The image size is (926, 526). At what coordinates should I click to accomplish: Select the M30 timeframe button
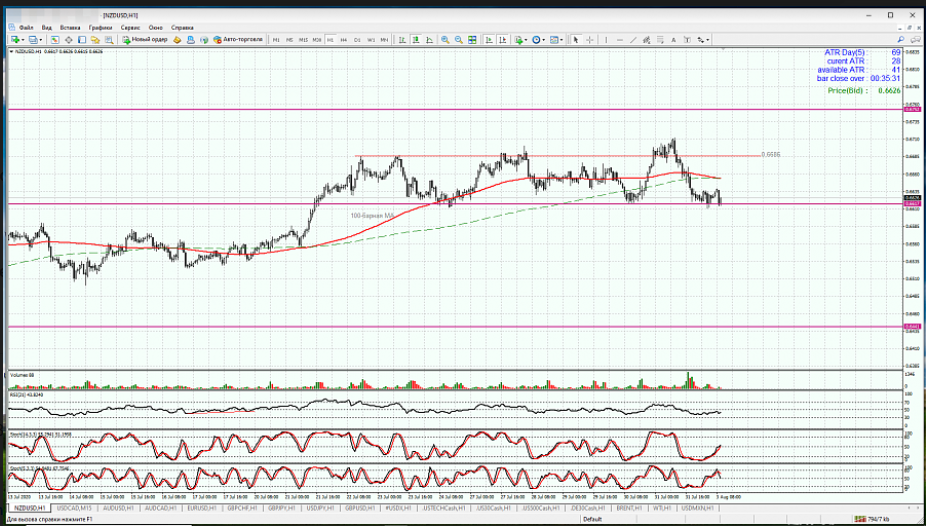coord(317,40)
